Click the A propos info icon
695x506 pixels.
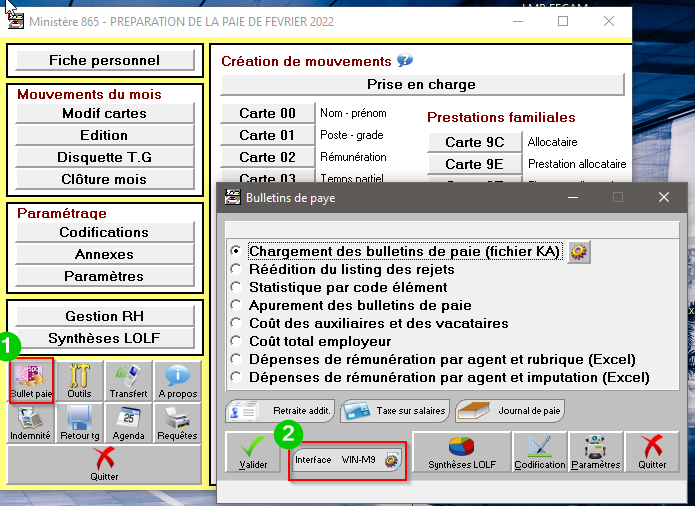click(x=177, y=381)
